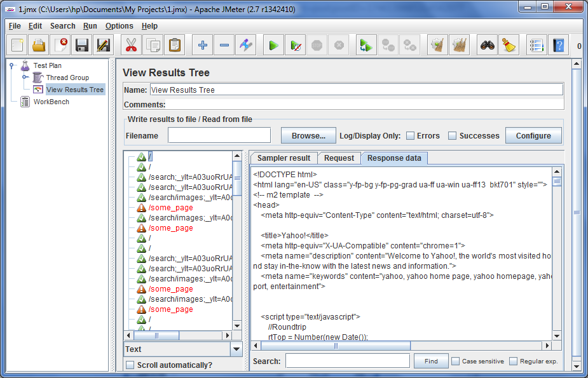Select first /search/images result row
The image size is (588, 378).
(x=190, y=198)
